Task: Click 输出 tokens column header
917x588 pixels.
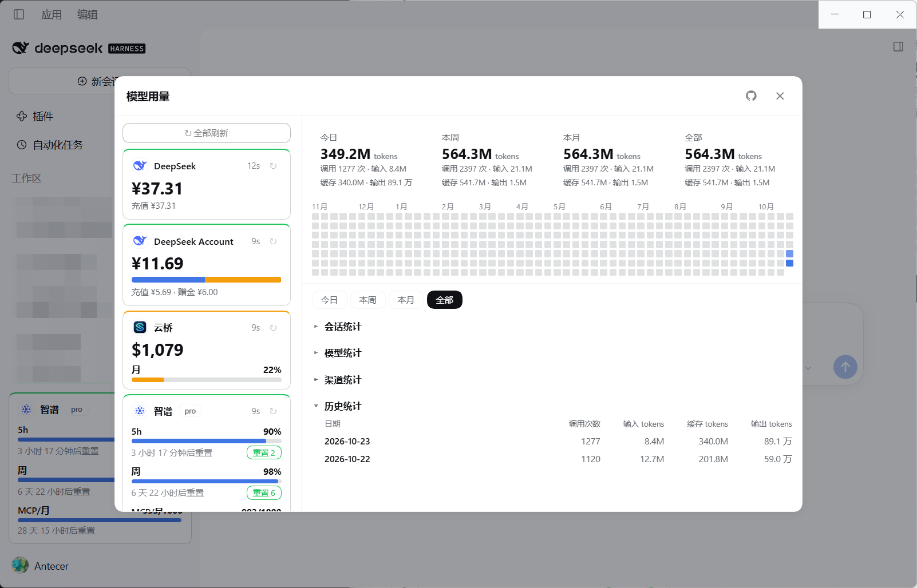Action: 772,424
